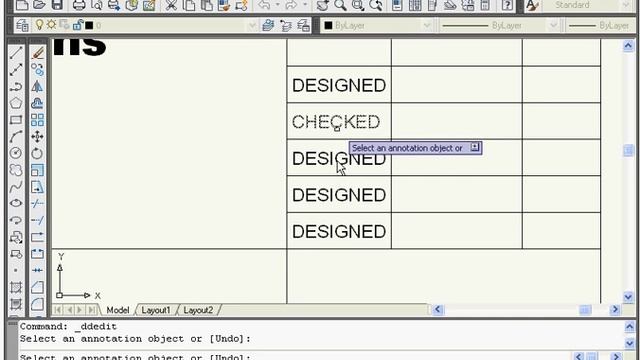Click the vertical scrollbar up arrow

pos(628,46)
